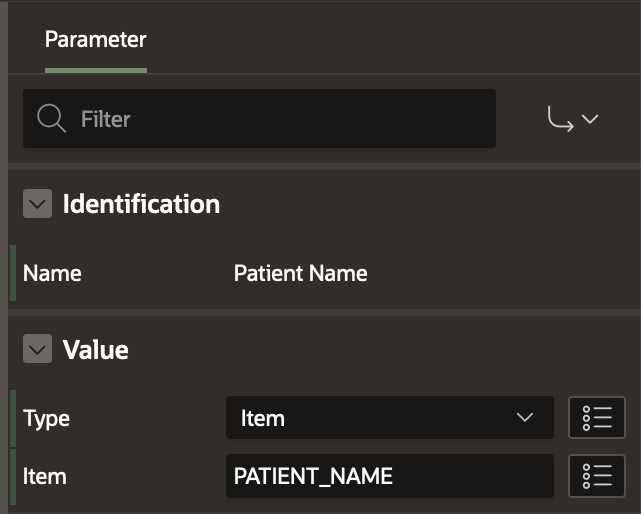Screen dimensions: 641x514
Task: Click the PATIENT_NAME item text field
Action: pos(389,476)
